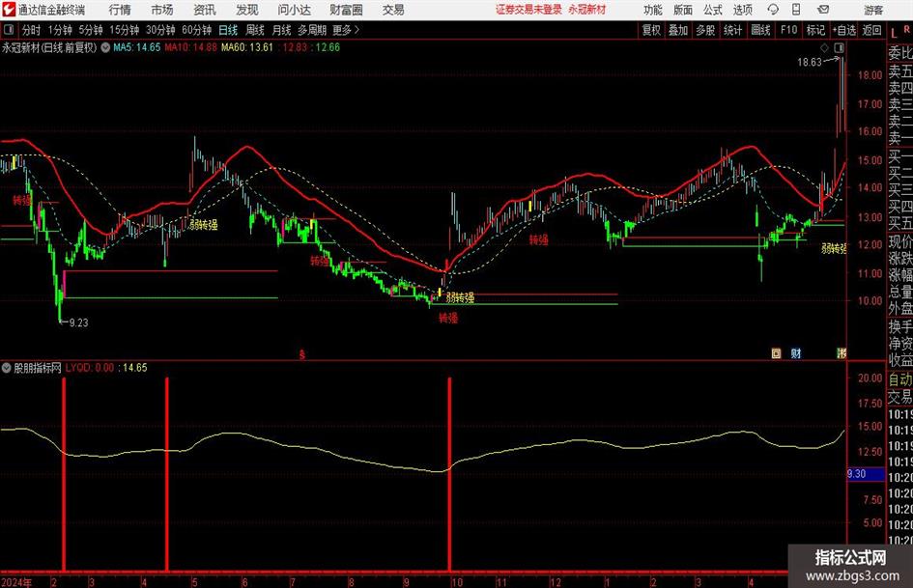Open the headset customer service icon
The image size is (913, 588).
773,10
